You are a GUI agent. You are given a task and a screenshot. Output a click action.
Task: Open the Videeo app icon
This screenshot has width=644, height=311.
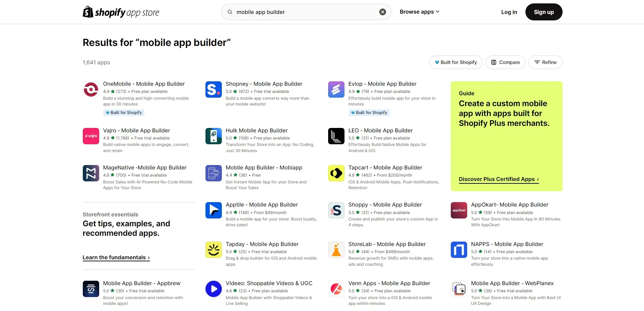(214, 289)
